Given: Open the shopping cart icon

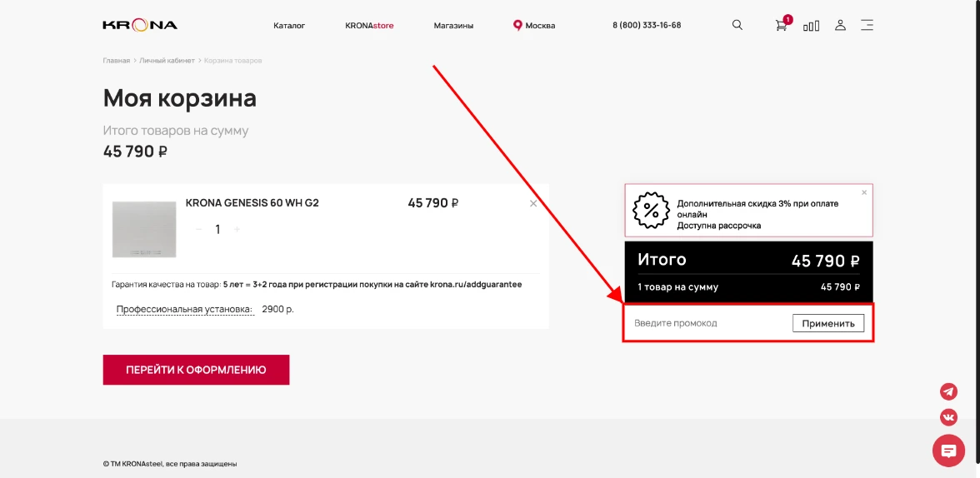Looking at the screenshot, I should [782, 26].
